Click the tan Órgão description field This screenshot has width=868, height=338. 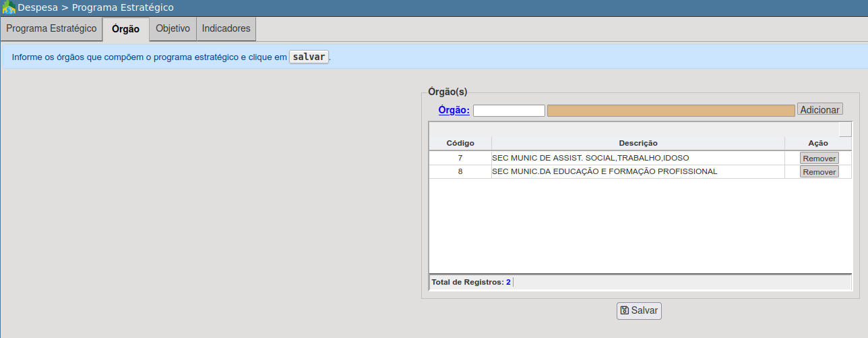click(x=671, y=111)
